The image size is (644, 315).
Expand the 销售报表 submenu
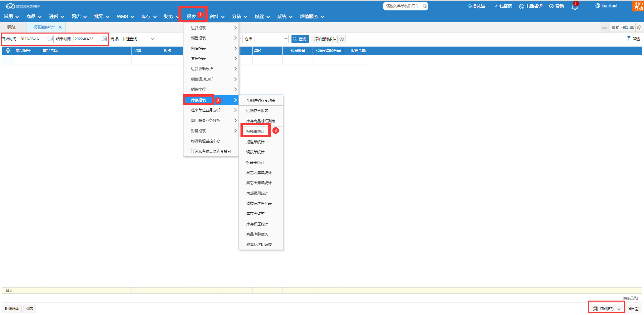[211, 38]
